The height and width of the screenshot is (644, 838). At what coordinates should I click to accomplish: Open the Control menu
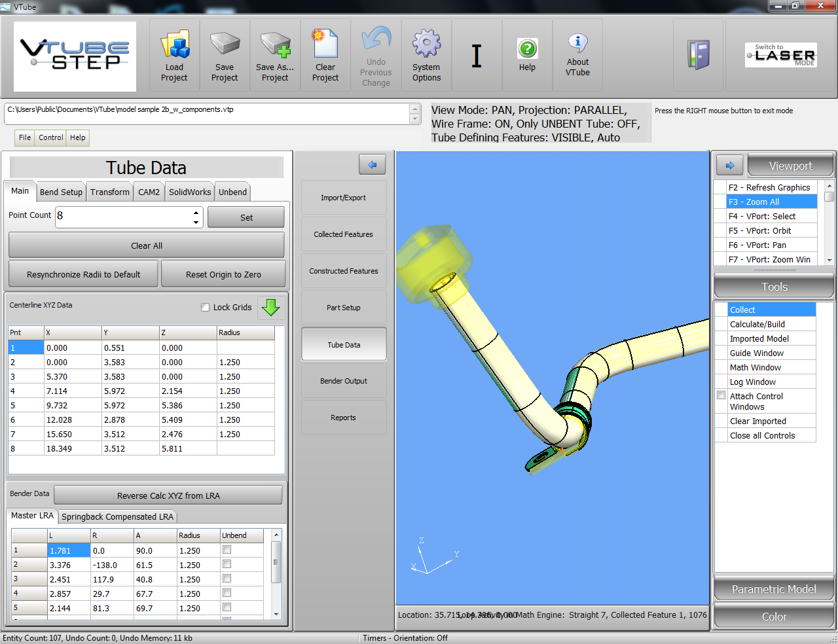[x=50, y=137]
